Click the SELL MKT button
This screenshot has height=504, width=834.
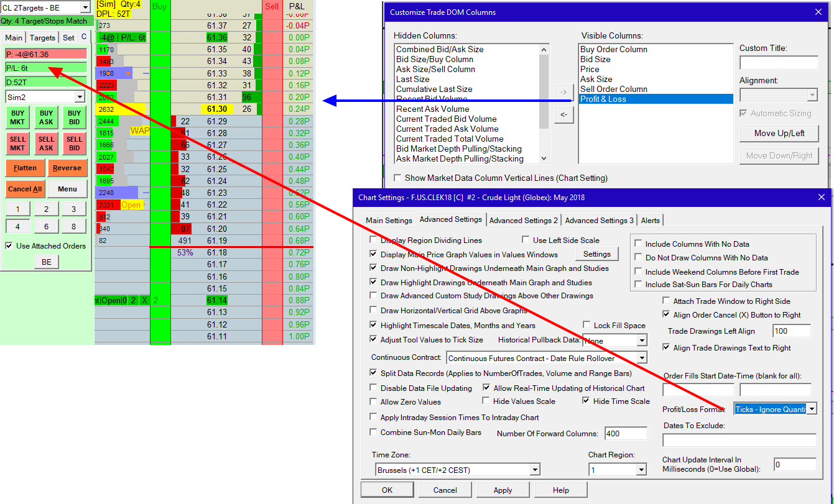click(17, 144)
